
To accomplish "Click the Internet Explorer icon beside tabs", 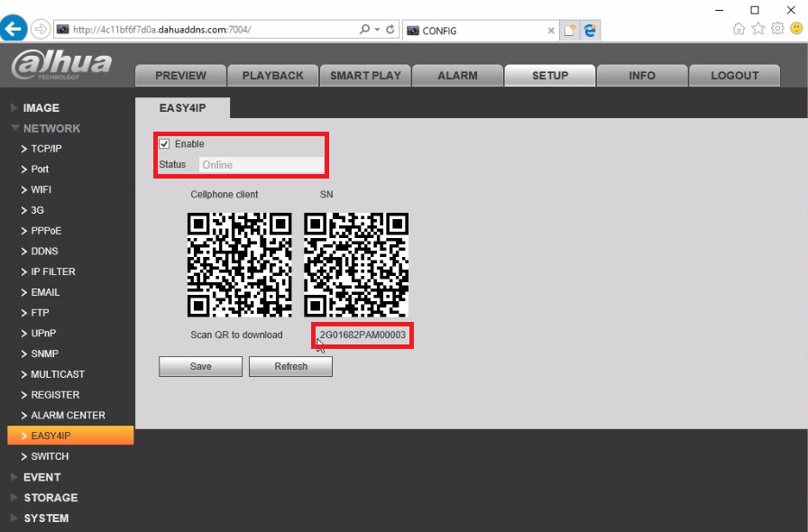I will pos(590,31).
